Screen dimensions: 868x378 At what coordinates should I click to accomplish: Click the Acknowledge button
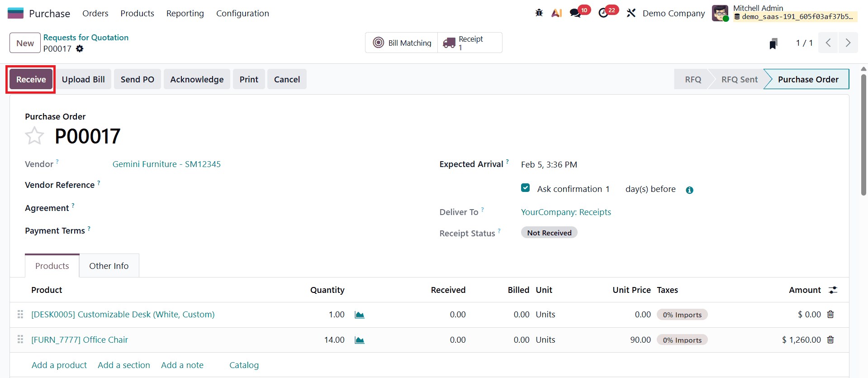pyautogui.click(x=197, y=79)
